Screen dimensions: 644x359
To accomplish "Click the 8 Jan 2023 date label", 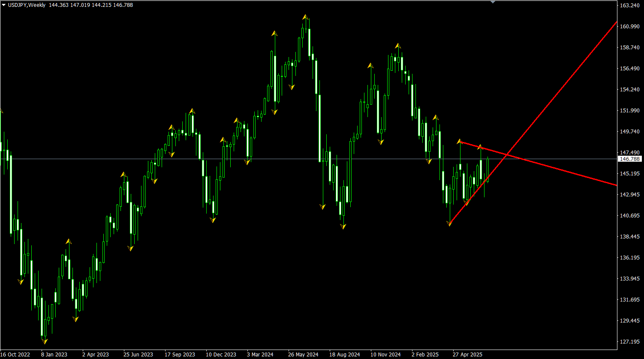I will 54,355.
